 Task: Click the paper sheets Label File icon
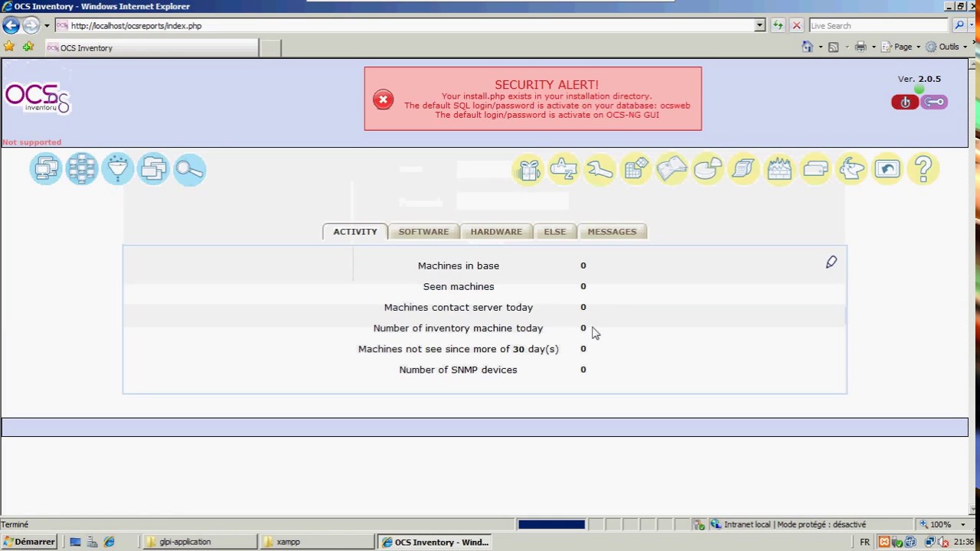[x=743, y=169]
